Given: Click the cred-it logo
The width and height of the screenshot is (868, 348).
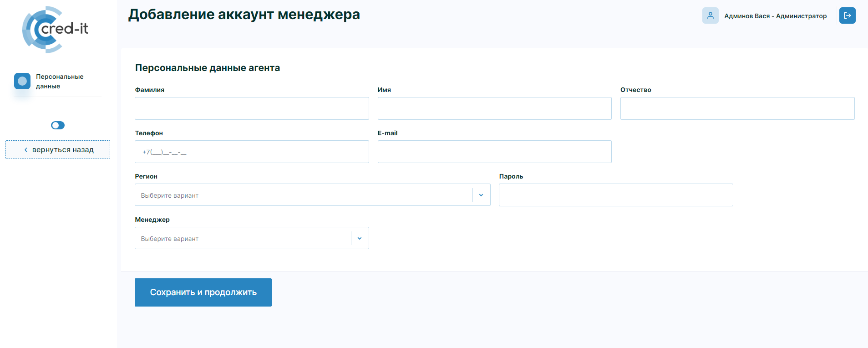Looking at the screenshot, I should [55, 29].
